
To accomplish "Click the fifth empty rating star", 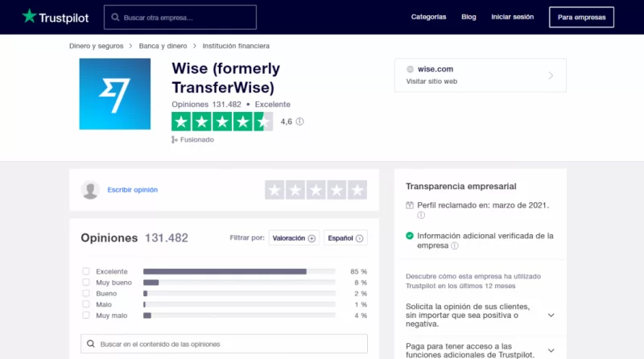I will (x=357, y=190).
